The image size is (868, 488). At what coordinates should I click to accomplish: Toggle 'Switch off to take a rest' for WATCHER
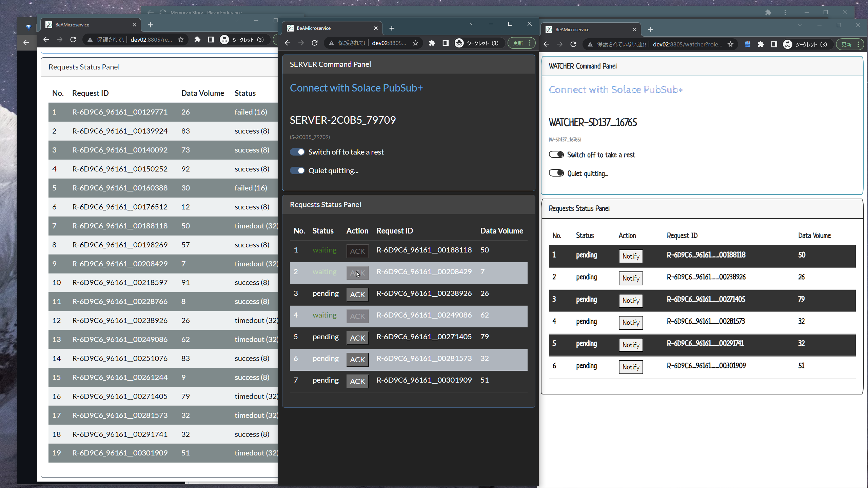pos(556,154)
